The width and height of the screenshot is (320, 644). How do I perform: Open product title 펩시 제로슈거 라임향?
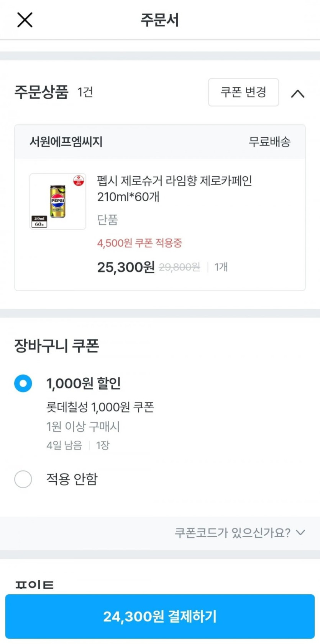pos(174,188)
